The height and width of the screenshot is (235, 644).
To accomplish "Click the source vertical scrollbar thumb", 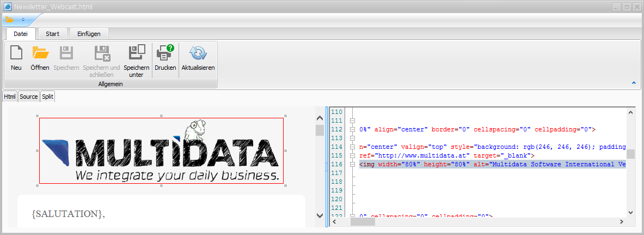I will click(x=631, y=154).
